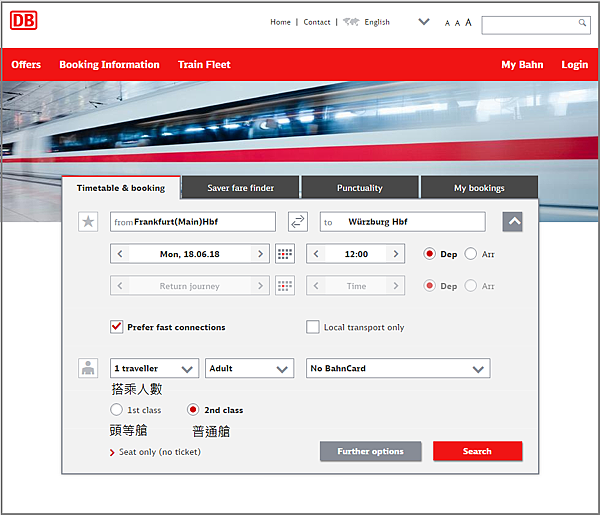Select return Dep radio button
600x515 pixels.
[x=429, y=286]
